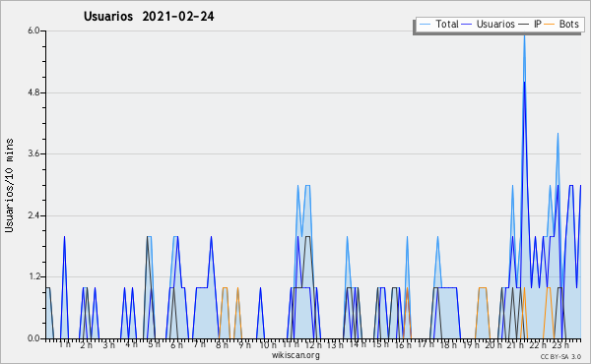This screenshot has width=591, height=364.
Task: Click the '18 h' x-axis label
Action: (x=448, y=344)
